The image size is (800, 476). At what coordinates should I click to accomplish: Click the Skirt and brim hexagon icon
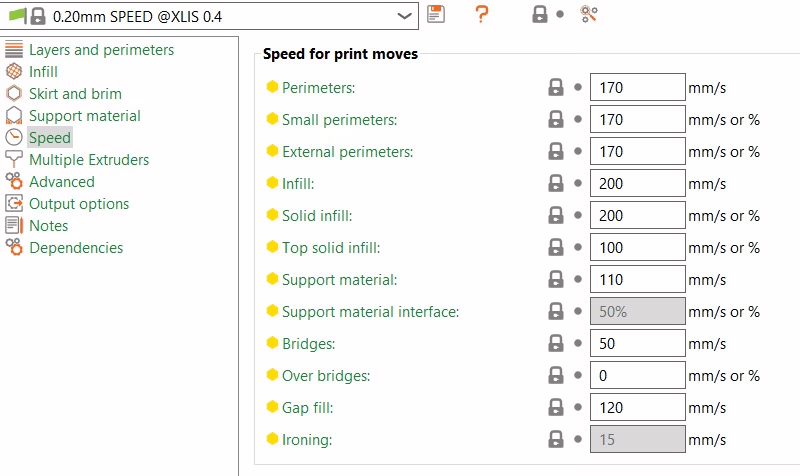pyautogui.click(x=14, y=94)
